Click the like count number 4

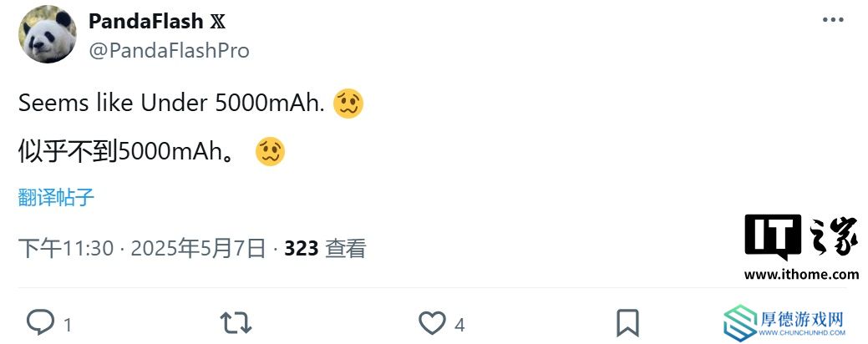pos(459,325)
